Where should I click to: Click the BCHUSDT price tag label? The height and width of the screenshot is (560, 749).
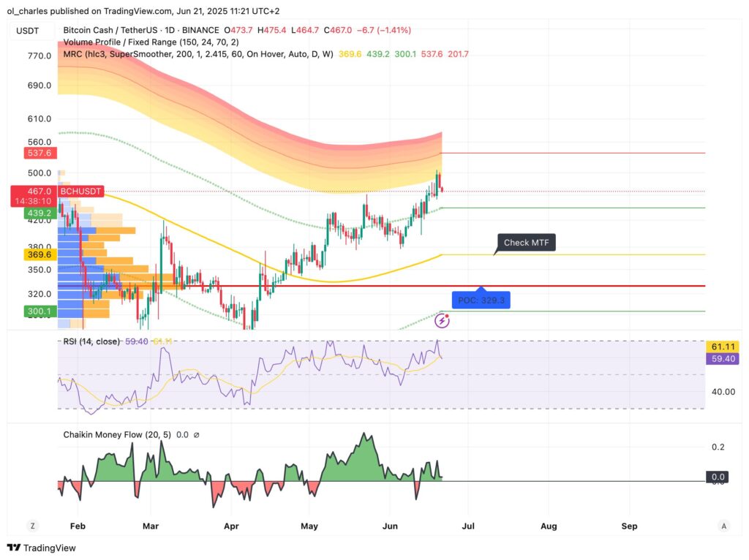tap(81, 190)
